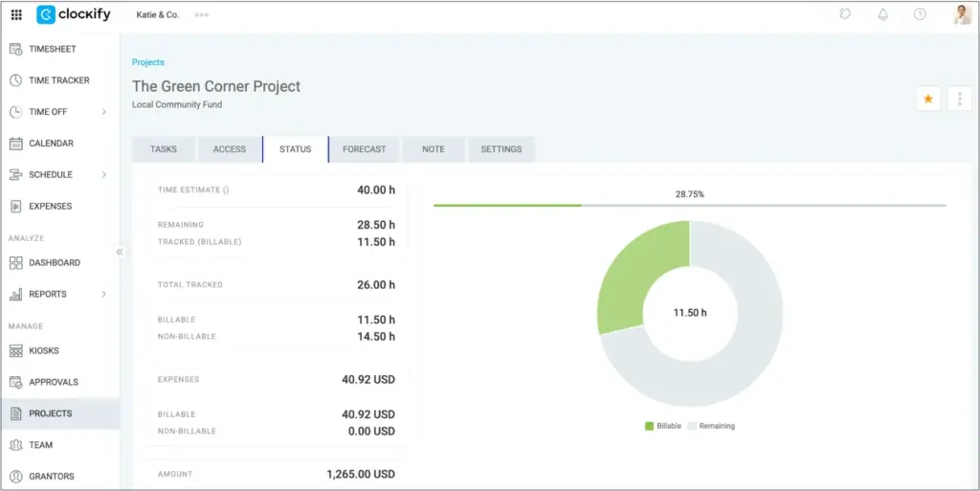Expand the Reports submenu arrow
Screen dimensions: 980x491
104,294
